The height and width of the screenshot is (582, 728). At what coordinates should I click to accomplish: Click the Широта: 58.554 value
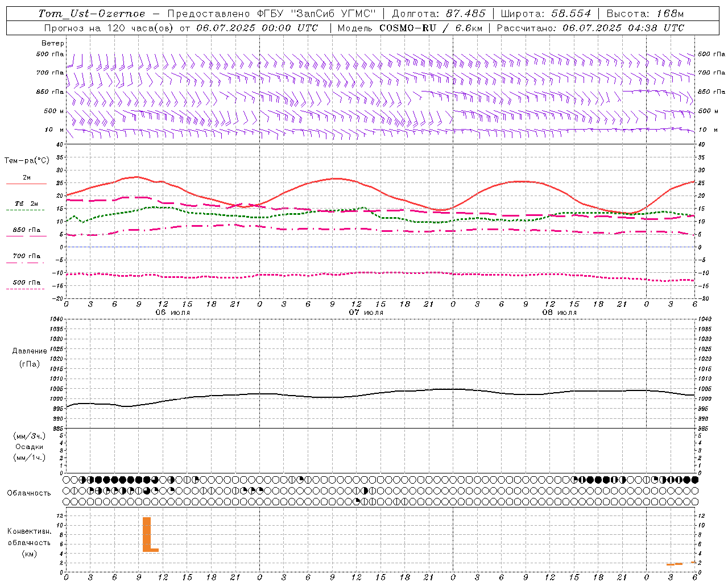(545, 14)
